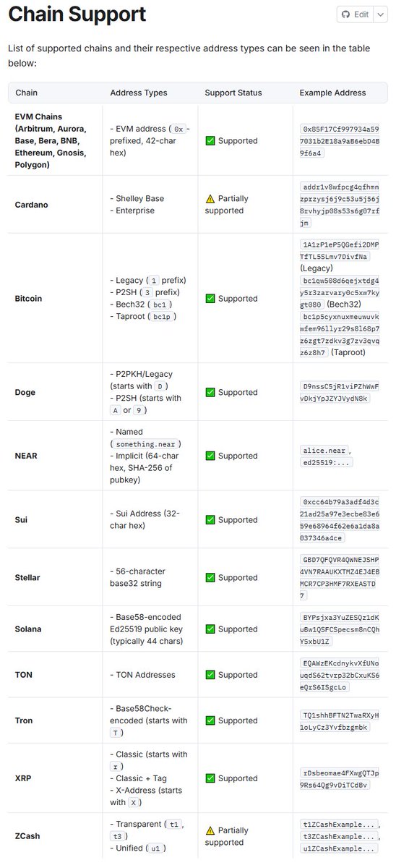Click the Example Address column header
The width and height of the screenshot is (396, 868).
333,93
